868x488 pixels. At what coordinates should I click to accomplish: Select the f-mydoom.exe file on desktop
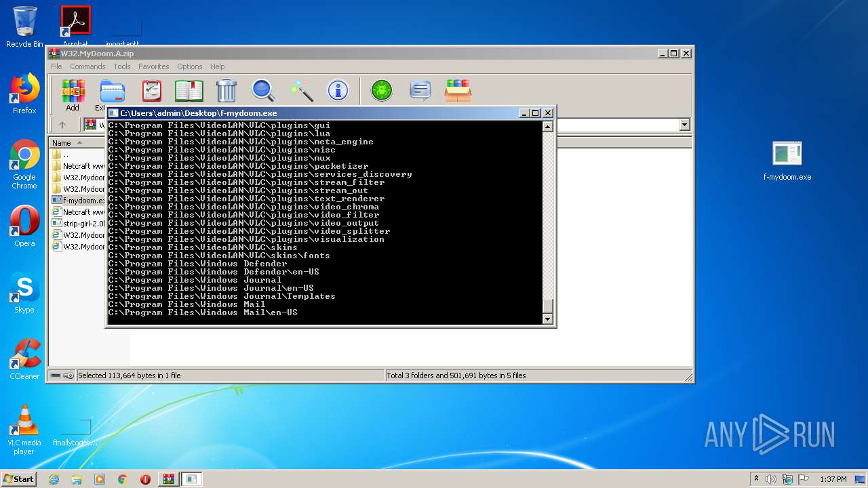(x=787, y=161)
